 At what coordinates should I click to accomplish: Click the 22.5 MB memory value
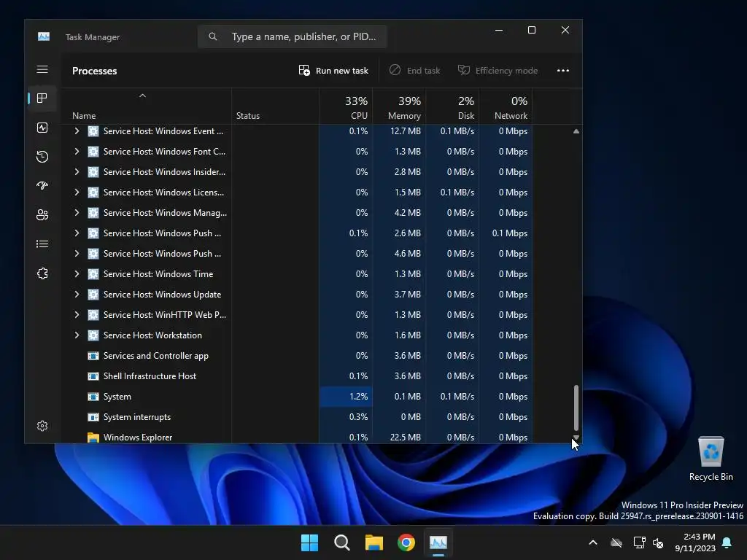pyautogui.click(x=406, y=437)
